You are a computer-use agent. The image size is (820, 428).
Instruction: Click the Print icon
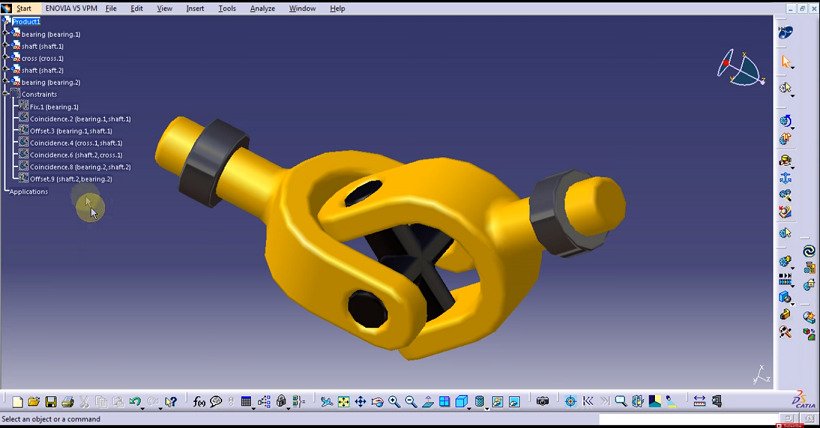67,401
